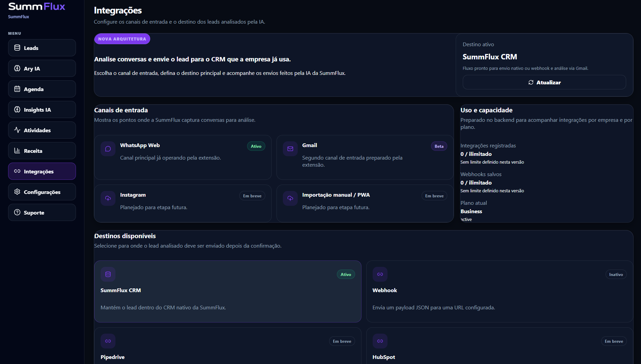Open Atividades from the sidebar
Viewport: 641px width, 364px height.
42,130
